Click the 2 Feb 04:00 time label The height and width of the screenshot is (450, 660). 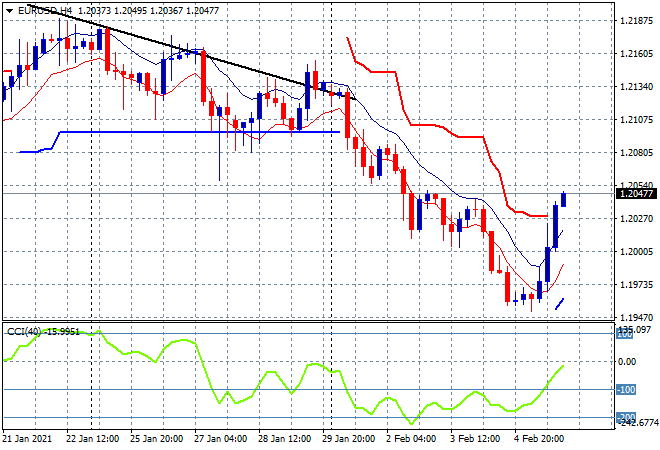(x=411, y=439)
